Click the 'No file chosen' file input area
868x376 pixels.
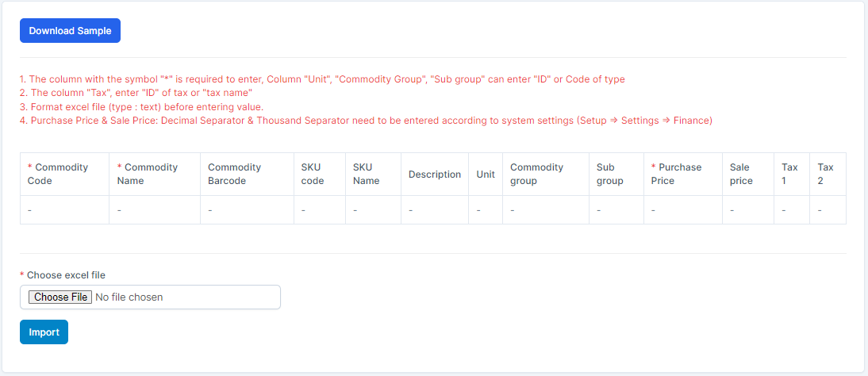point(184,297)
